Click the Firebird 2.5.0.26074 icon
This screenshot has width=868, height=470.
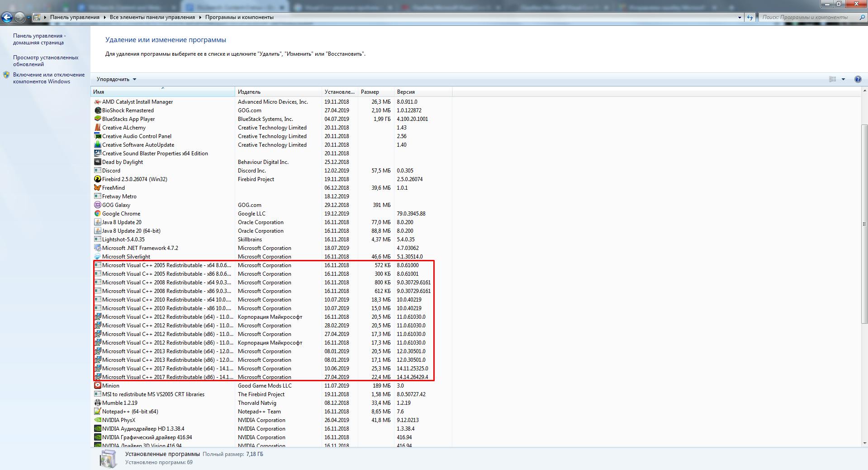pos(98,179)
